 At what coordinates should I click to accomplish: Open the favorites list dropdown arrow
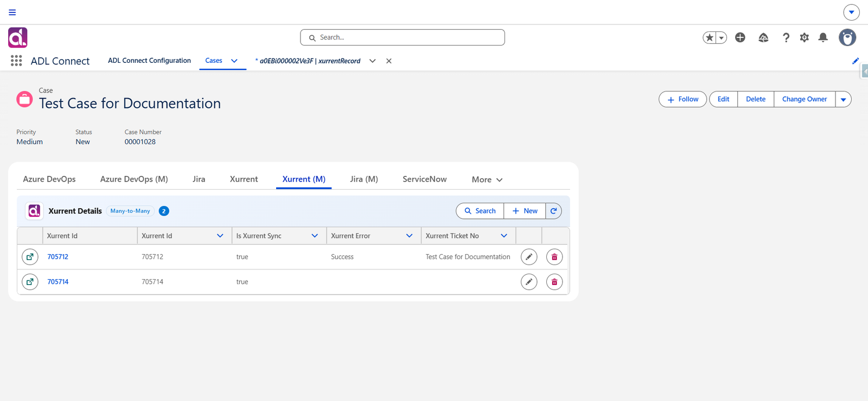(x=722, y=37)
